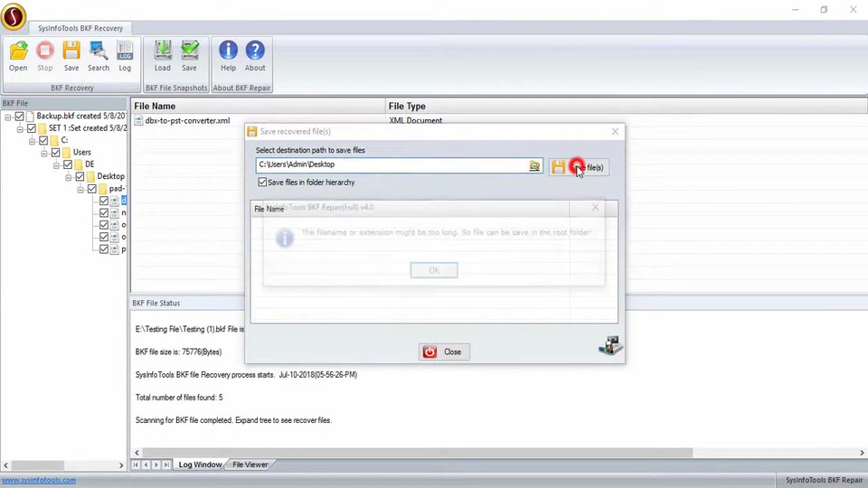Sort by the File Name column header
The image size is (868, 488).
point(258,107)
